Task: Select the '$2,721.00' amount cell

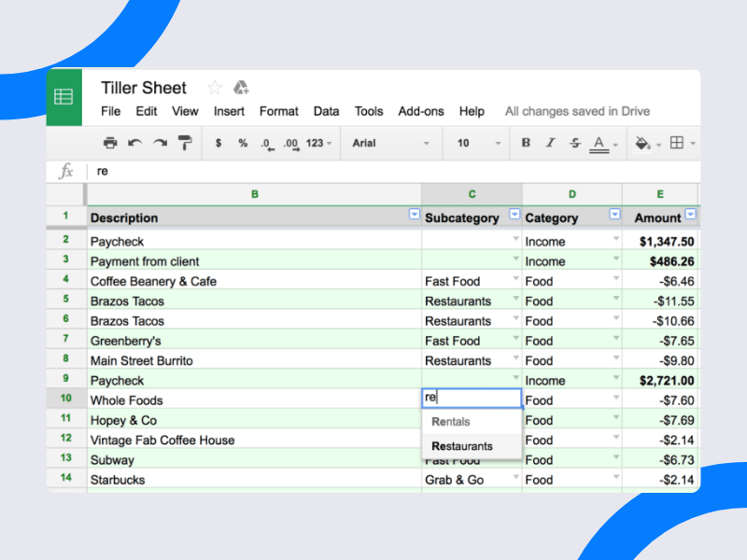Action: 660,381
